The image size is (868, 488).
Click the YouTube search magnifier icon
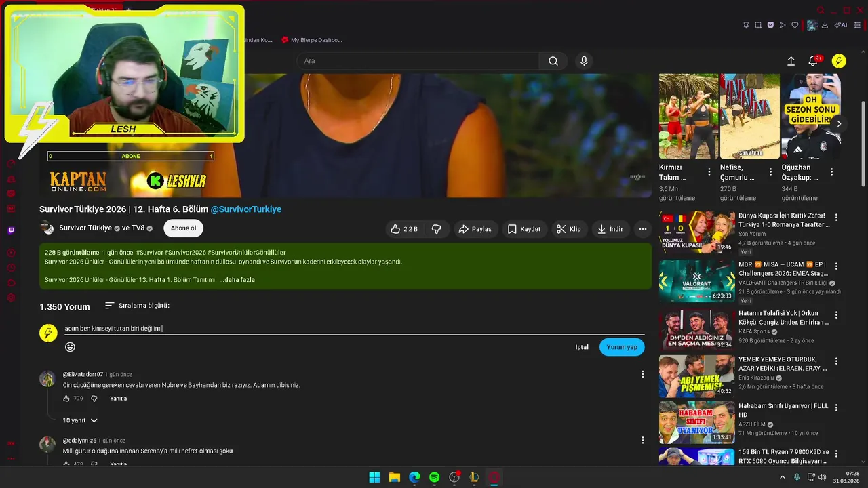pyautogui.click(x=553, y=61)
